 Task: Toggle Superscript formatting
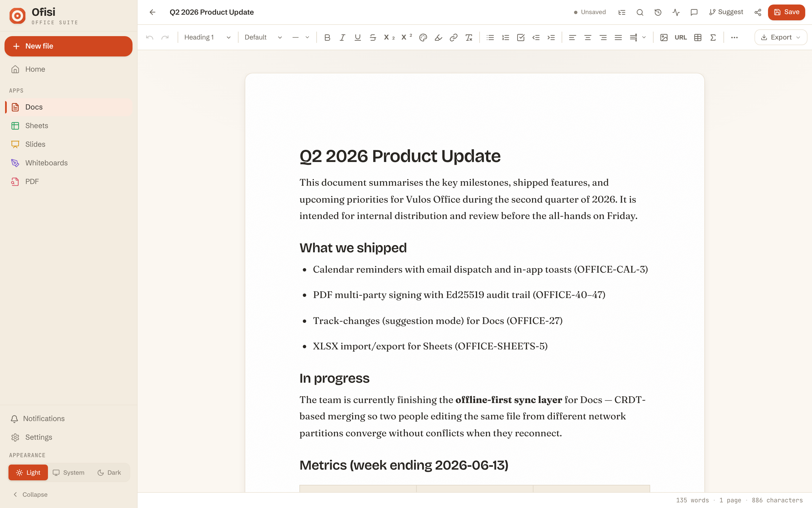(406, 37)
